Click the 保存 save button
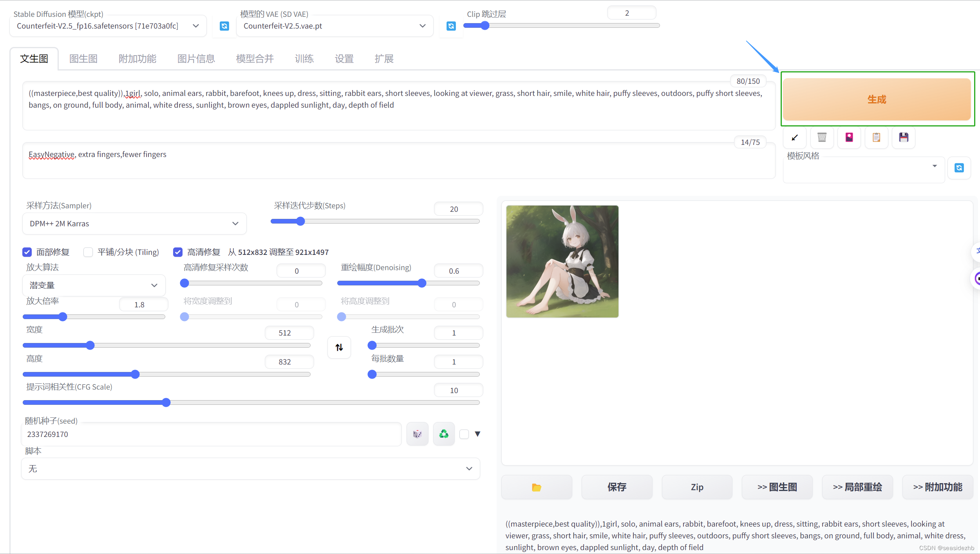 (617, 487)
